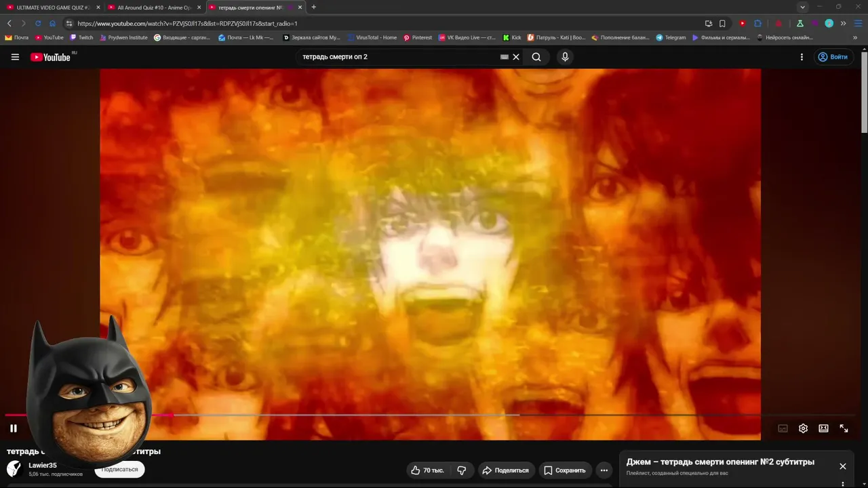Viewport: 868px width, 488px height.
Task: Submit search with magnifier button
Action: [x=536, y=57]
